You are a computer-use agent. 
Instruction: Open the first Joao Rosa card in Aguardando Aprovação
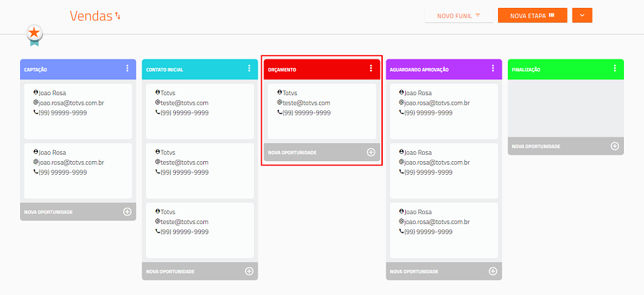coord(444,112)
